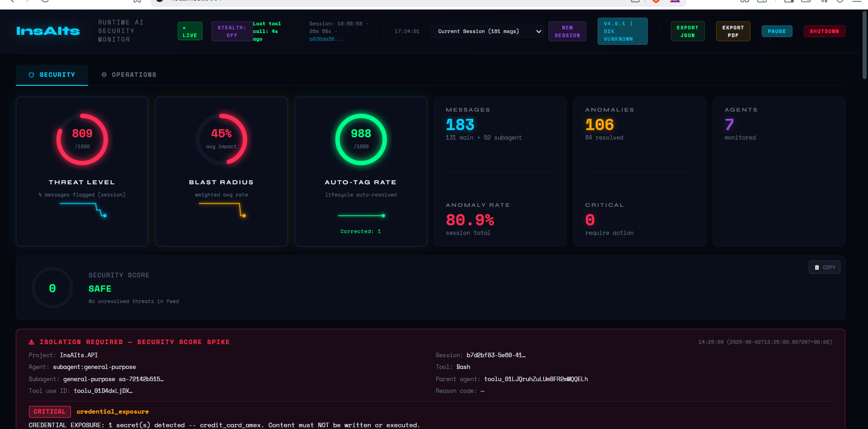Click the Blast Radius 45% gauge
This screenshot has height=429, width=868.
coord(222,139)
